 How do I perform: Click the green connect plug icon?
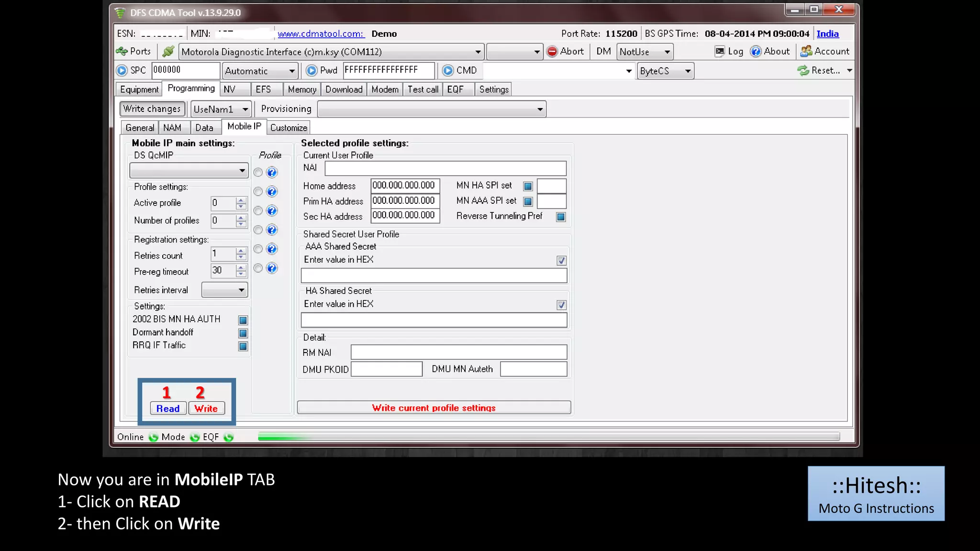click(168, 51)
